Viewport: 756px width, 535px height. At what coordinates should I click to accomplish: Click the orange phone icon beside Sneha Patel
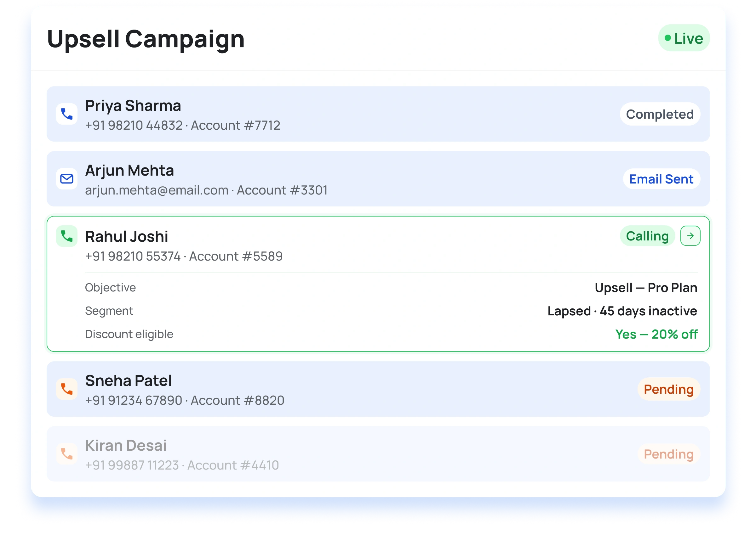[x=66, y=389]
